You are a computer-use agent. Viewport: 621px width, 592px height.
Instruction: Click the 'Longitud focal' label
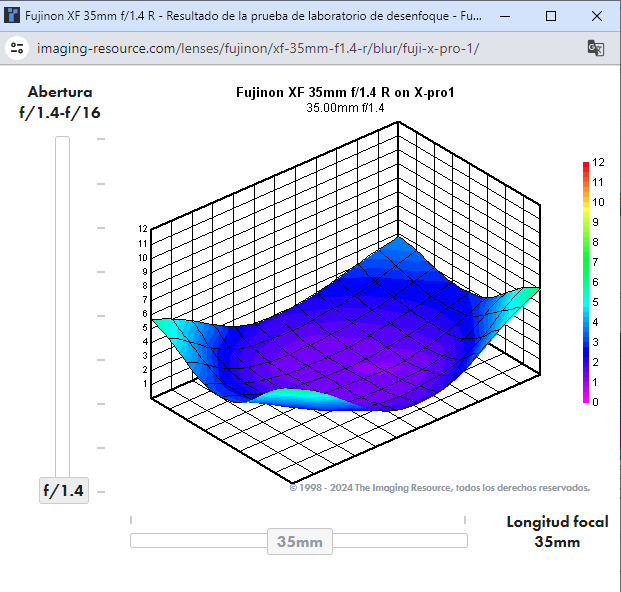pos(557,522)
